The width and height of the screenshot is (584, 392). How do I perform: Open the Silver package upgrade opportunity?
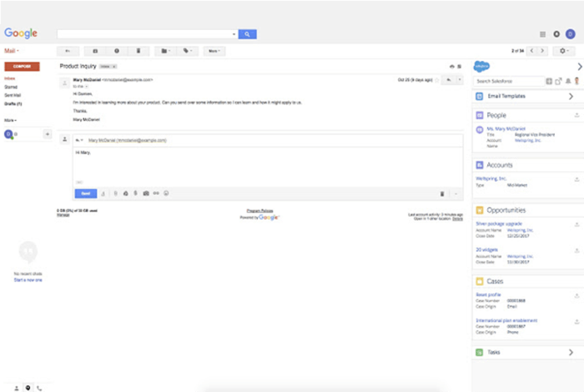499,224
